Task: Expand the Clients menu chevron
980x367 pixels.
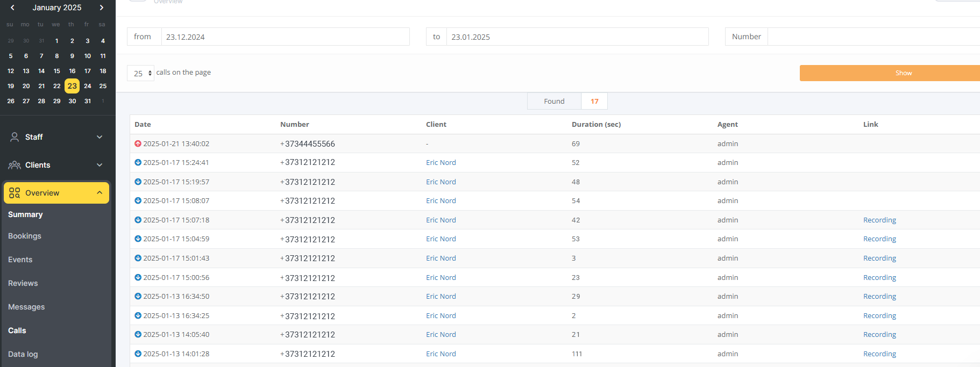Action: click(x=100, y=165)
